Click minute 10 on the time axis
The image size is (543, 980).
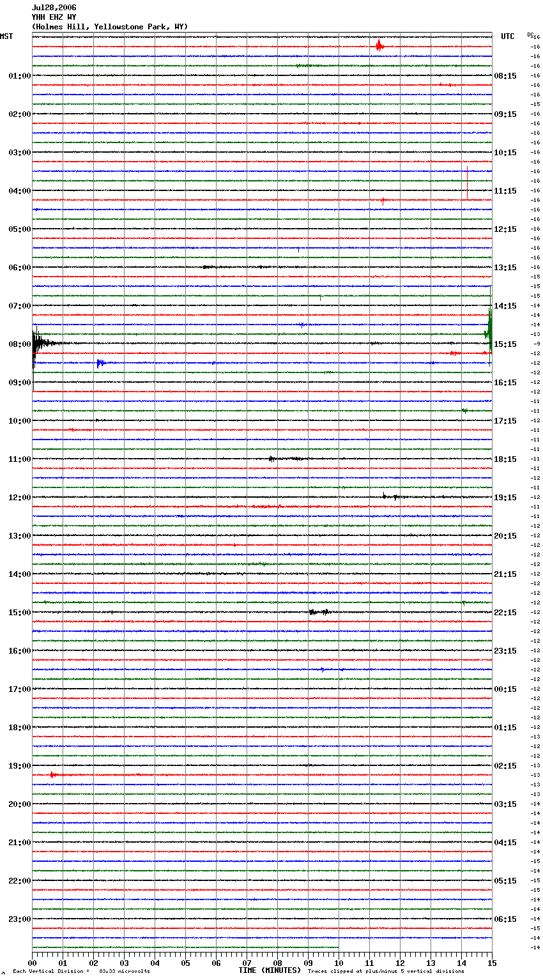coord(339,963)
